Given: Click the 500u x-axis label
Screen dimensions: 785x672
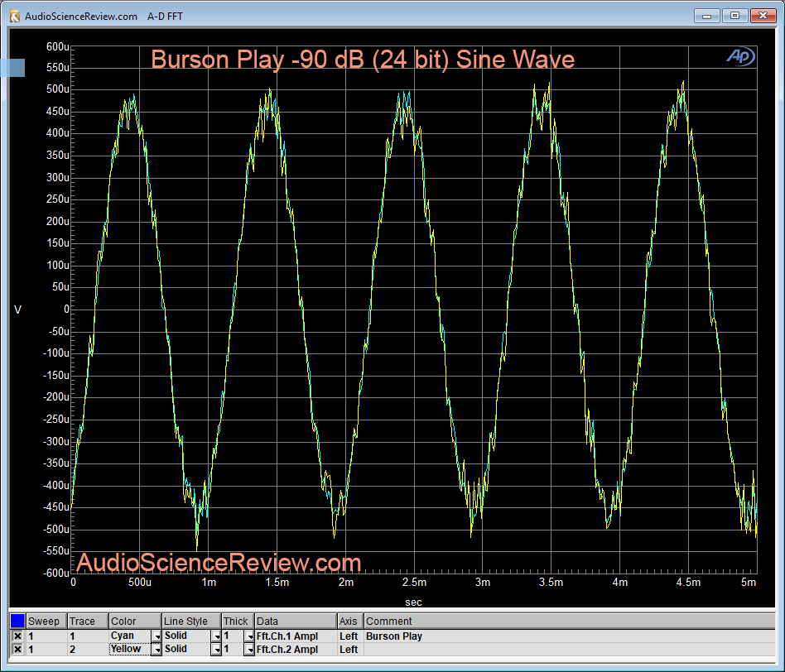Looking at the screenshot, I should coord(140,582).
